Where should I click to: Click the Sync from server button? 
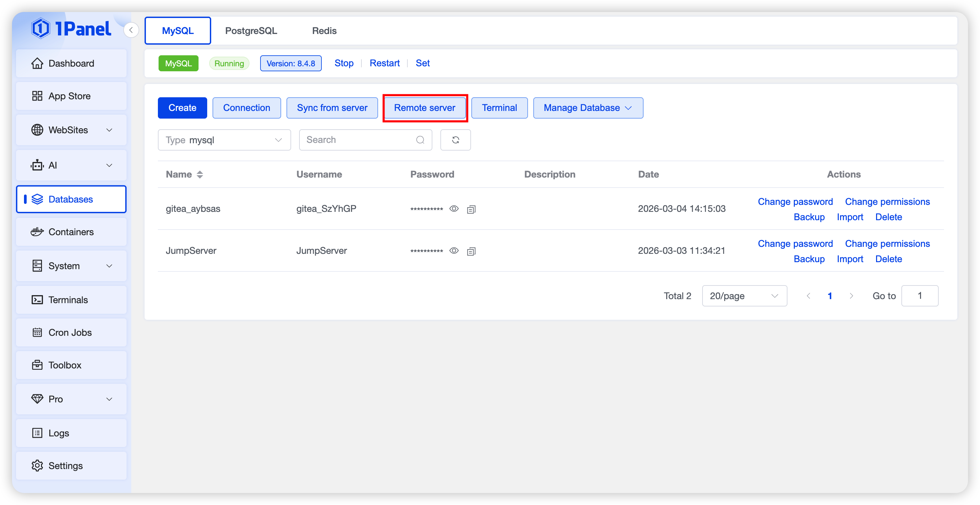(x=332, y=108)
